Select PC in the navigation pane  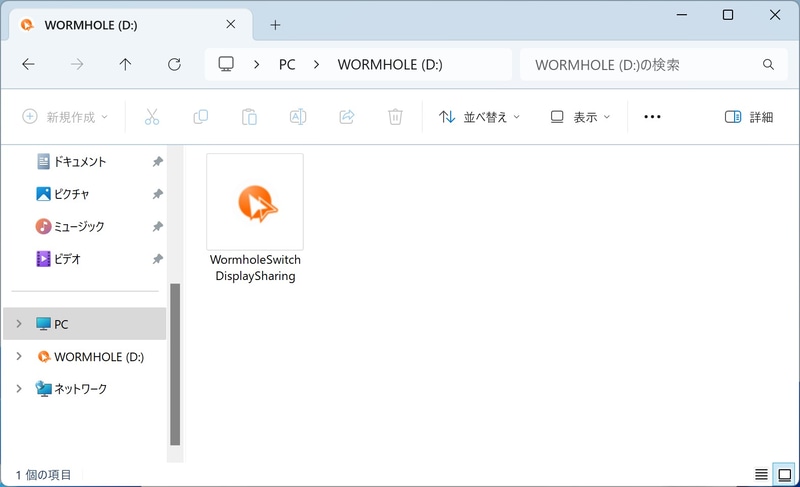tap(85, 324)
